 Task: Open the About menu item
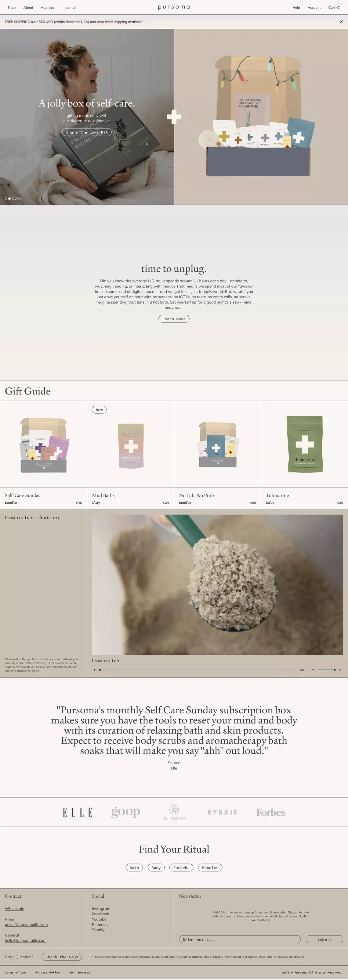[28, 8]
